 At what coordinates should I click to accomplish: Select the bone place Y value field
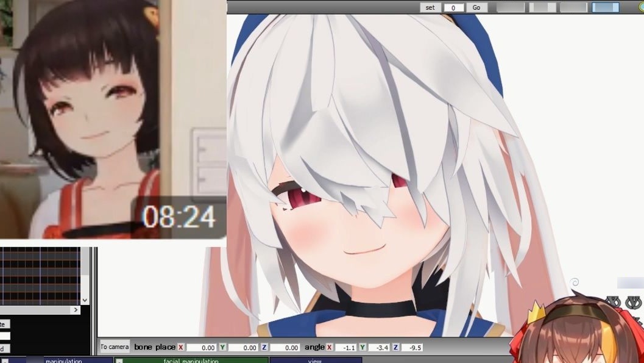tap(242, 347)
